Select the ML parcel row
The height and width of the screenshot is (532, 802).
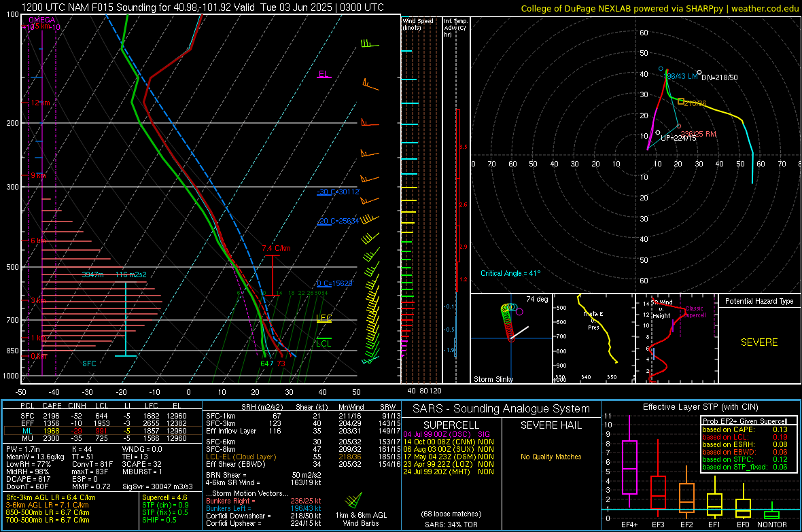click(103, 431)
